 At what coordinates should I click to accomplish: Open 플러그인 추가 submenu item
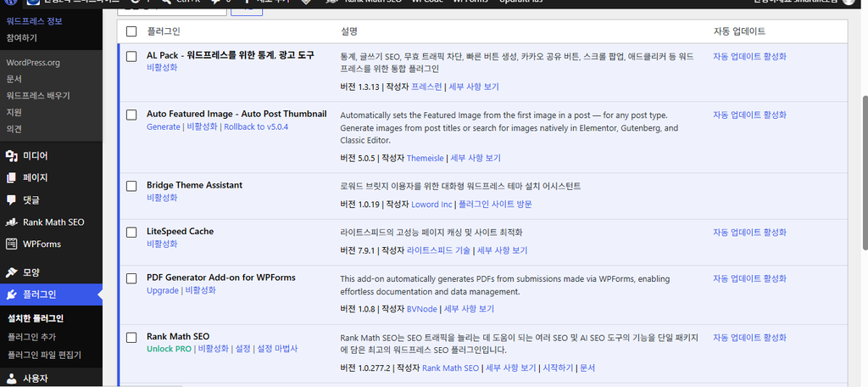pyautogui.click(x=31, y=337)
